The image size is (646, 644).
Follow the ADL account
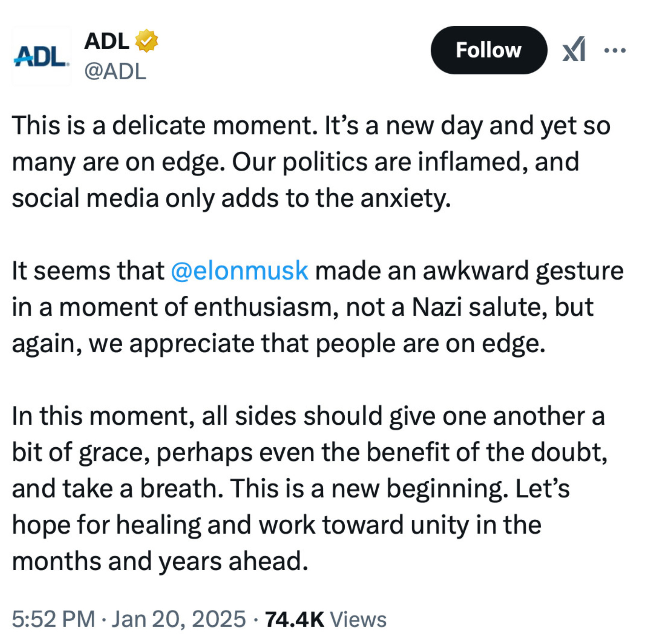point(488,50)
